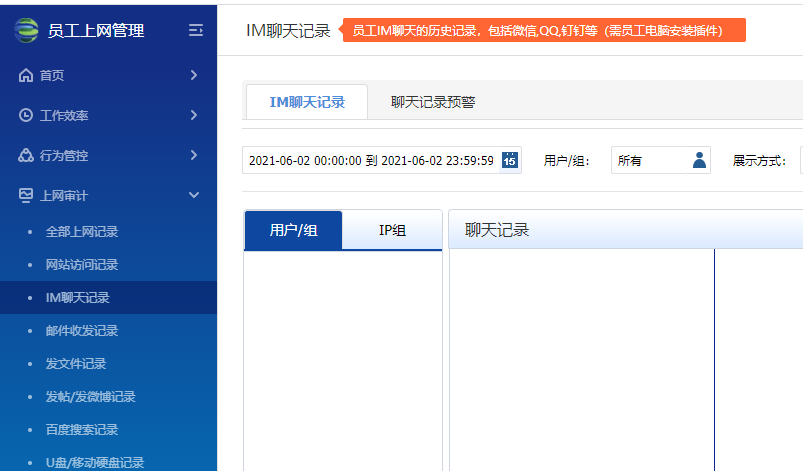
Task: Click the 行为管控 icon in the sidebar
Action: pyautogui.click(x=26, y=156)
